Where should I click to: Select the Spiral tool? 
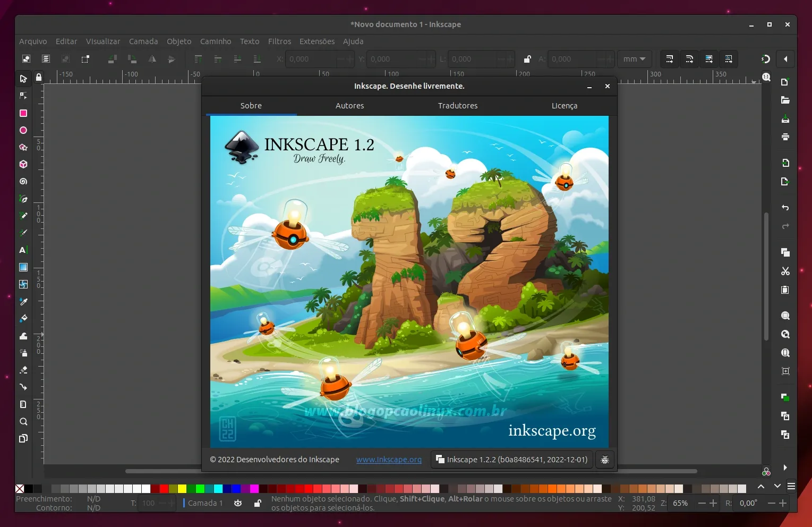pos(23,181)
